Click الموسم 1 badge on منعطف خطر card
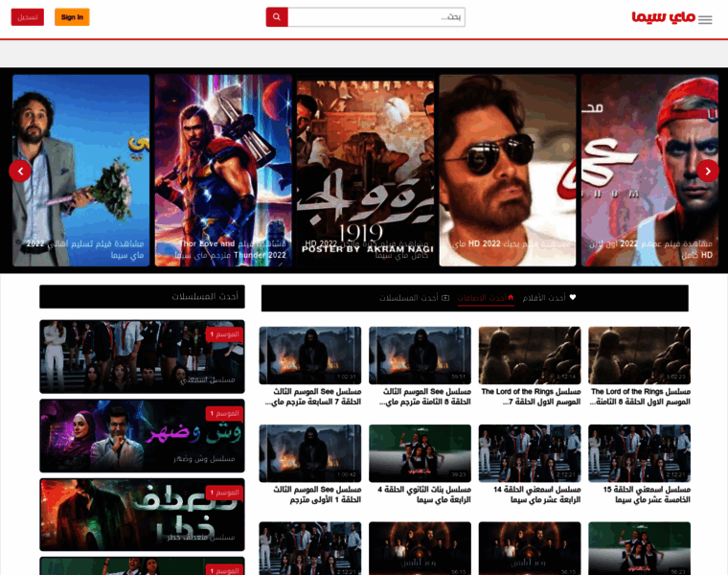 [225, 493]
